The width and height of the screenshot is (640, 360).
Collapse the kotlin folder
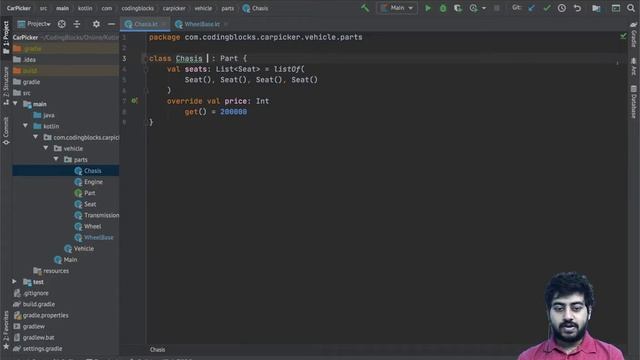click(x=26, y=126)
